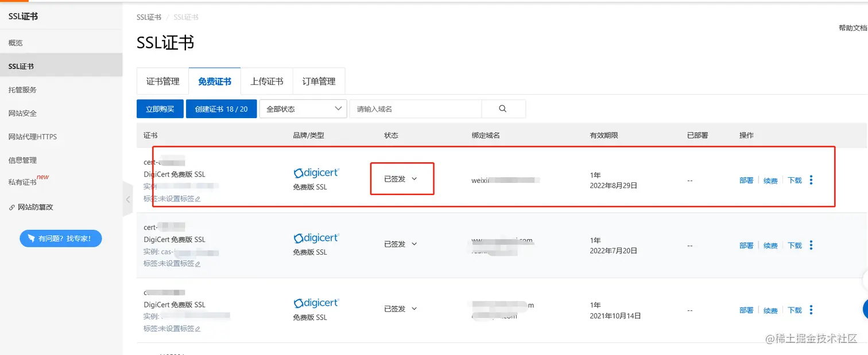
Task: Switch to 证书管理 tab
Action: pyautogui.click(x=163, y=81)
